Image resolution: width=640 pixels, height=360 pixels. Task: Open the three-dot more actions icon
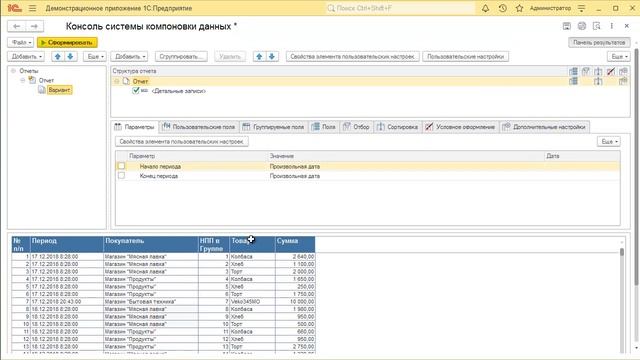click(611, 26)
